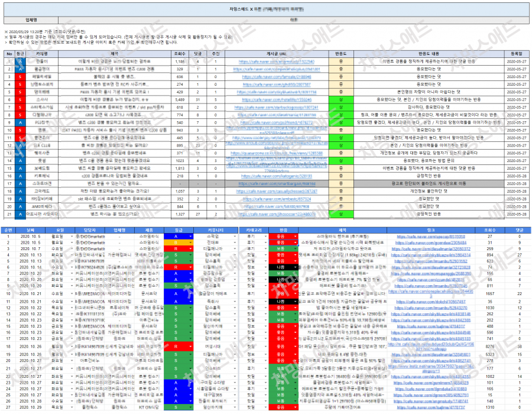
Task: Click the 링크 column header in bottom table
Action: [431, 230]
